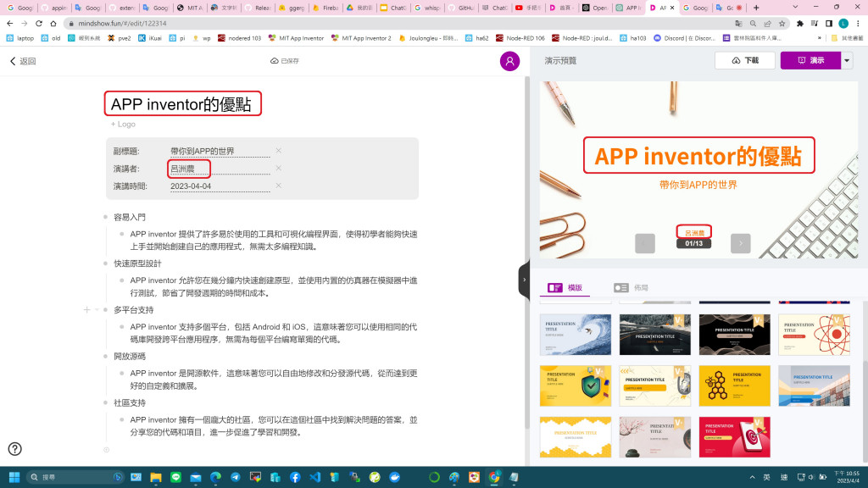
Task: Edit the title APP inventor的優點
Action: click(x=181, y=104)
